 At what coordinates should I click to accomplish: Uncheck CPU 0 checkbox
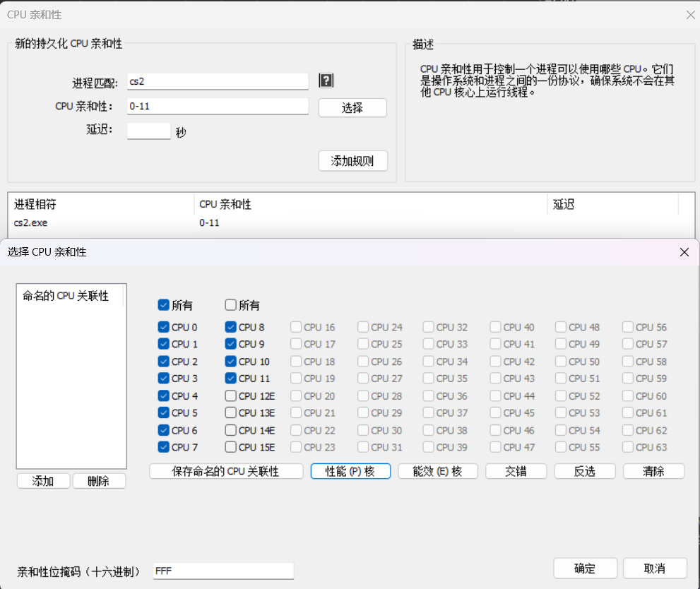click(x=163, y=327)
